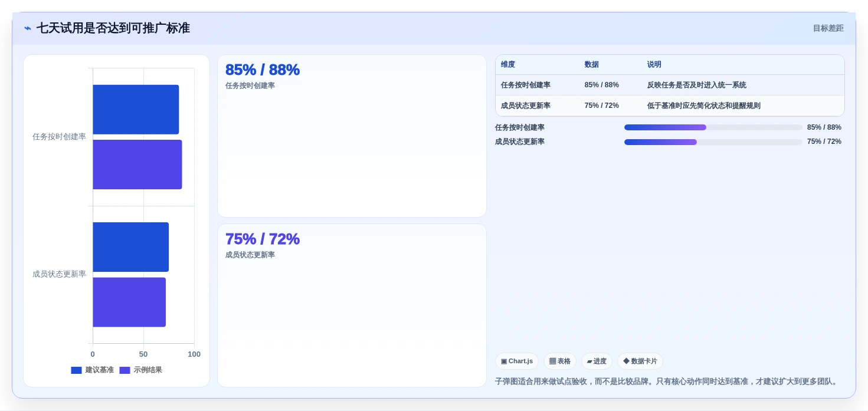868x411 pixels.
Task: Click the footer note starting 子弹图适合用来做试点验收
Action: coord(667,382)
